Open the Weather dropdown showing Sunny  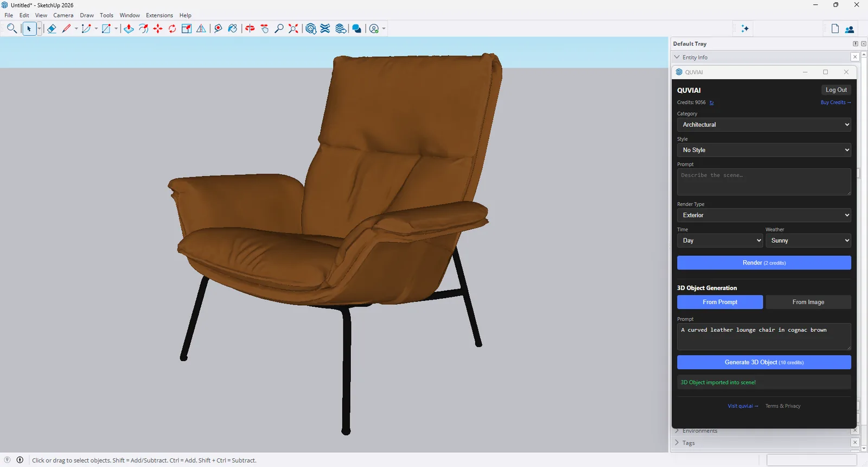tap(808, 241)
